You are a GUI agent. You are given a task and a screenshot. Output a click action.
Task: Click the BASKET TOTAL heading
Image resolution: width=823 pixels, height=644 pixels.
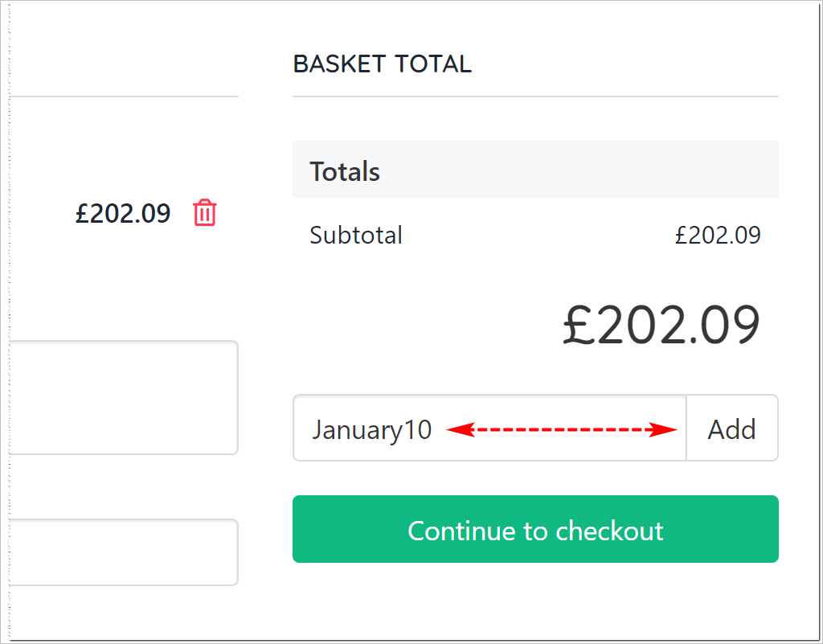pyautogui.click(x=382, y=64)
